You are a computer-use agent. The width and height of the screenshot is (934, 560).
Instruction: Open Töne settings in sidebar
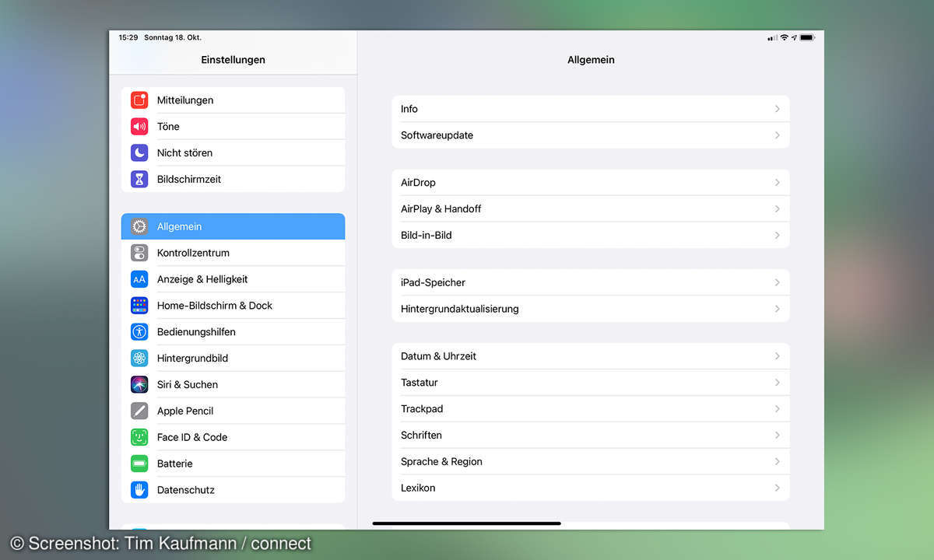pos(233,127)
